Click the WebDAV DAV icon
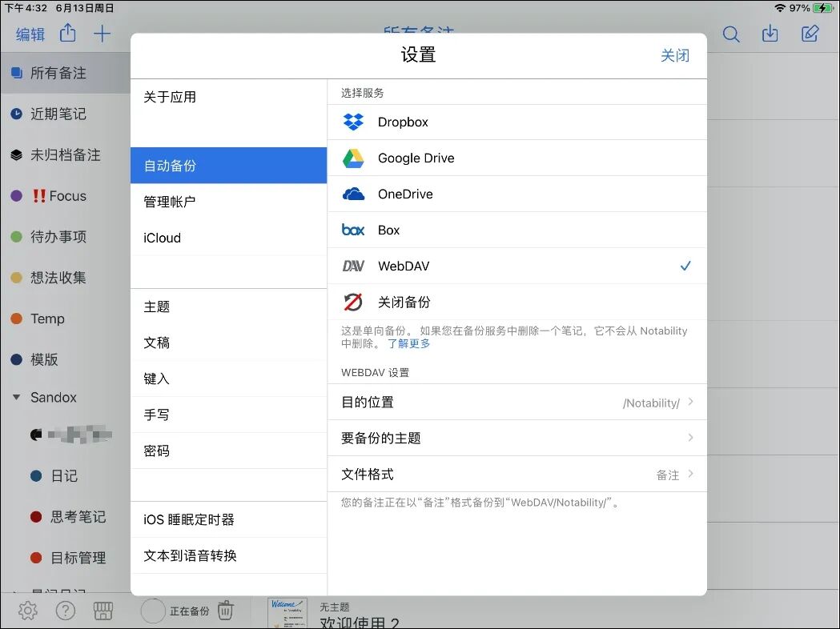Viewport: 840px width, 629px height. pyautogui.click(x=353, y=266)
